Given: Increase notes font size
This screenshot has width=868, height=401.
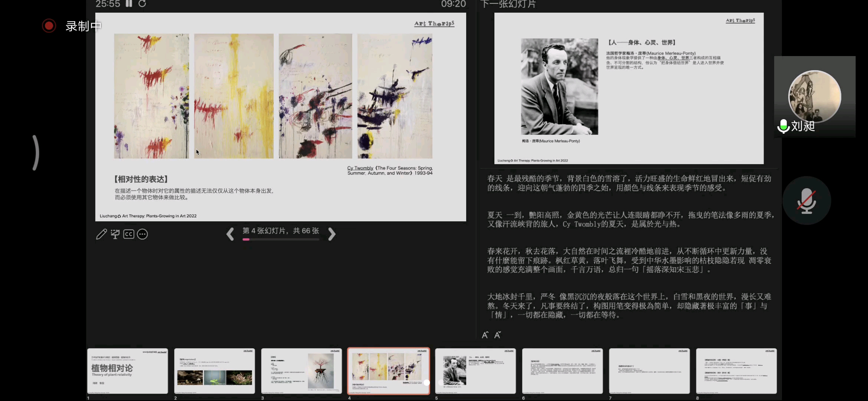Looking at the screenshot, I should (485, 335).
